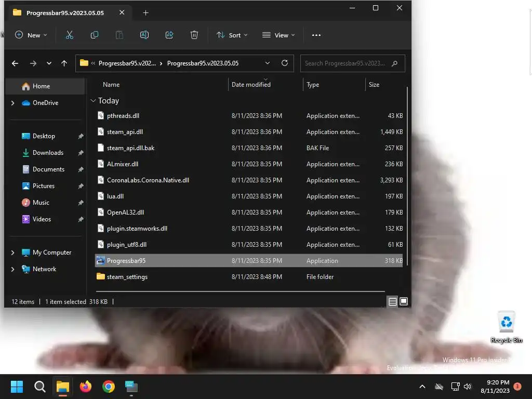
Task: Click the OneDrive cloud tray icon
Action: tap(439, 387)
